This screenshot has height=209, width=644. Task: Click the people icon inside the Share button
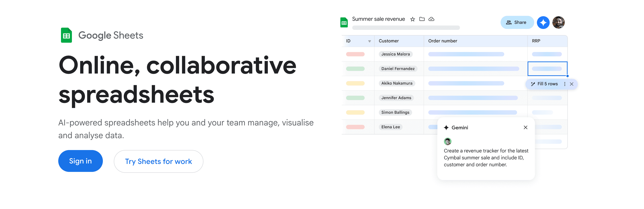(x=509, y=22)
